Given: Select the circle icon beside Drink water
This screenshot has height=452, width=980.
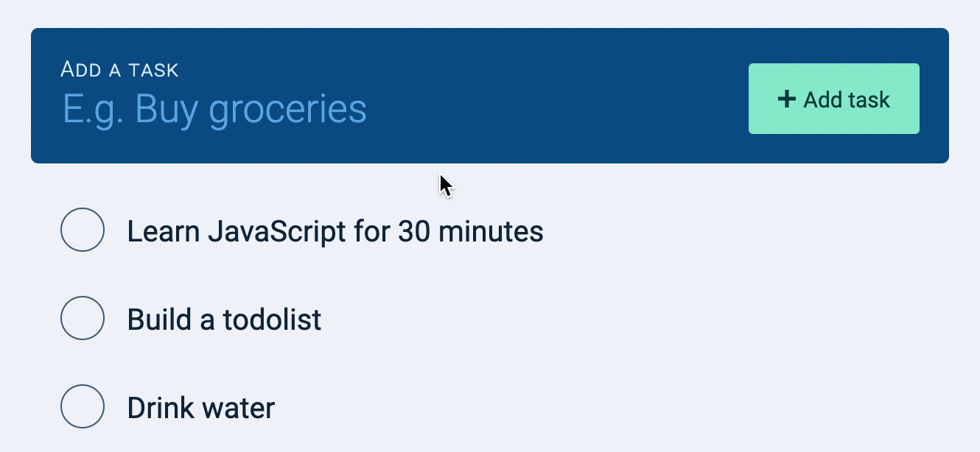Looking at the screenshot, I should click(x=83, y=406).
